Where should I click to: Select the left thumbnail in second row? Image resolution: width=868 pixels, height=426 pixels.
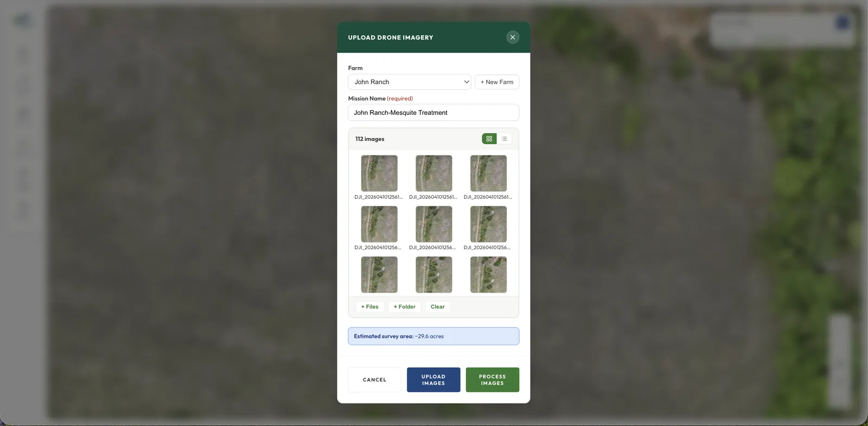379,224
